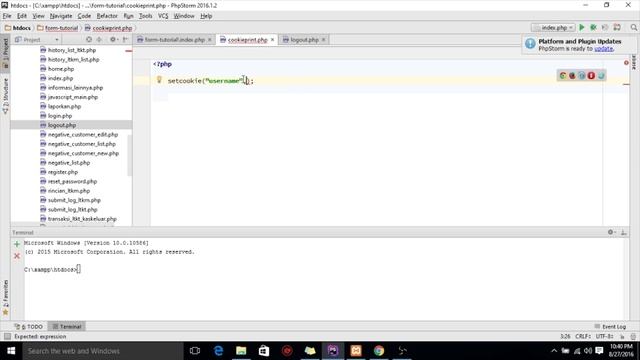This screenshot has width=640, height=360.
Task: Click the update notification info icon
Action: click(x=530, y=44)
